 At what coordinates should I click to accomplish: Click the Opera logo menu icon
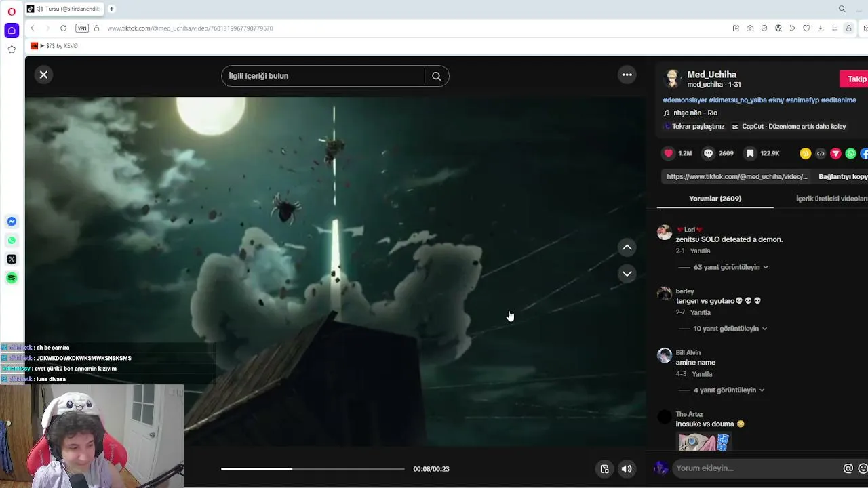tap(12, 12)
